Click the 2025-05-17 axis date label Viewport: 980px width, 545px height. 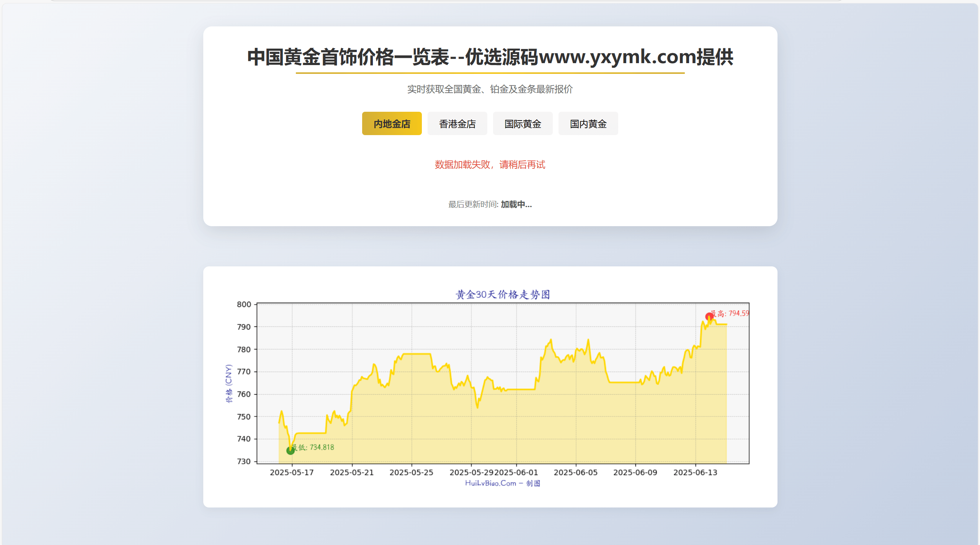click(x=292, y=472)
